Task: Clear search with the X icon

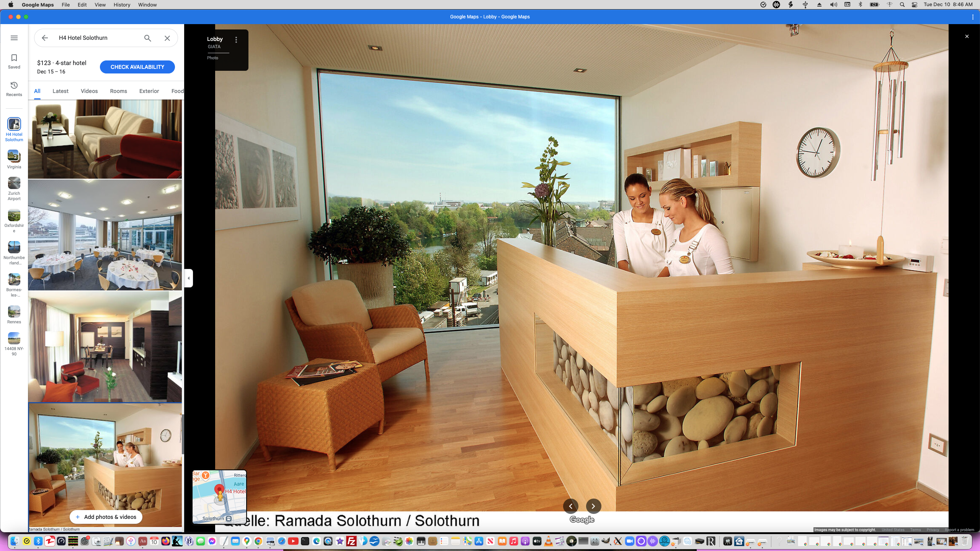Action: [x=167, y=38]
